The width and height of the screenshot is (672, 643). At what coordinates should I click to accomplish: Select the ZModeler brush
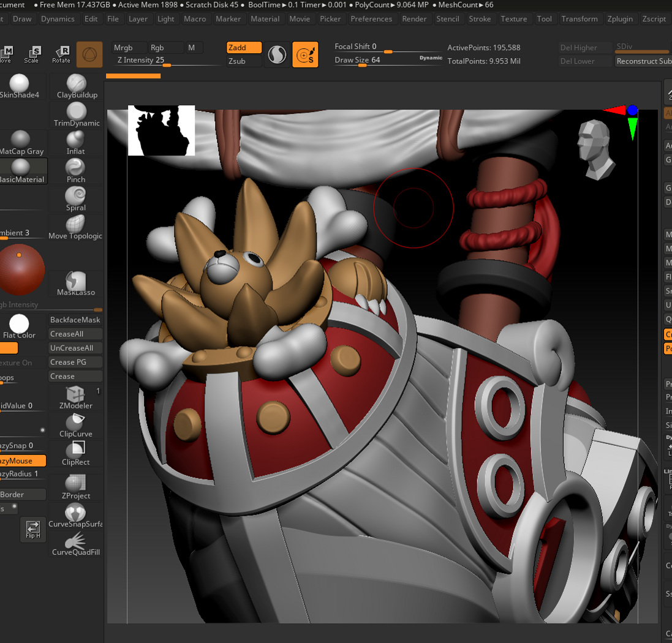[76, 397]
